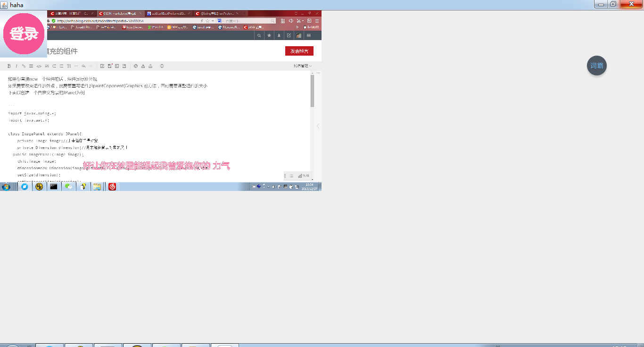Click the line "import javax.swing.*;"
This screenshot has width=644, height=347.
pos(32,113)
